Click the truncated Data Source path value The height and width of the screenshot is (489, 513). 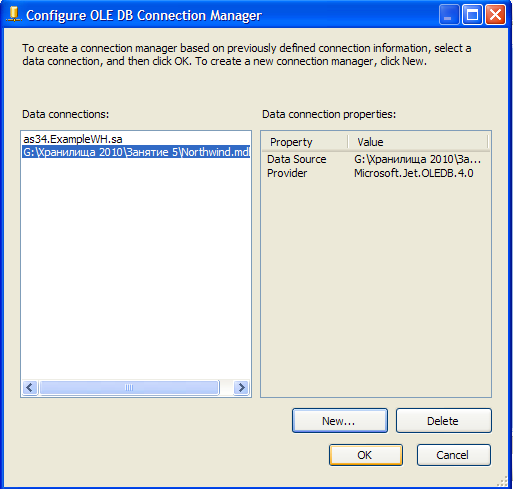[x=417, y=159]
